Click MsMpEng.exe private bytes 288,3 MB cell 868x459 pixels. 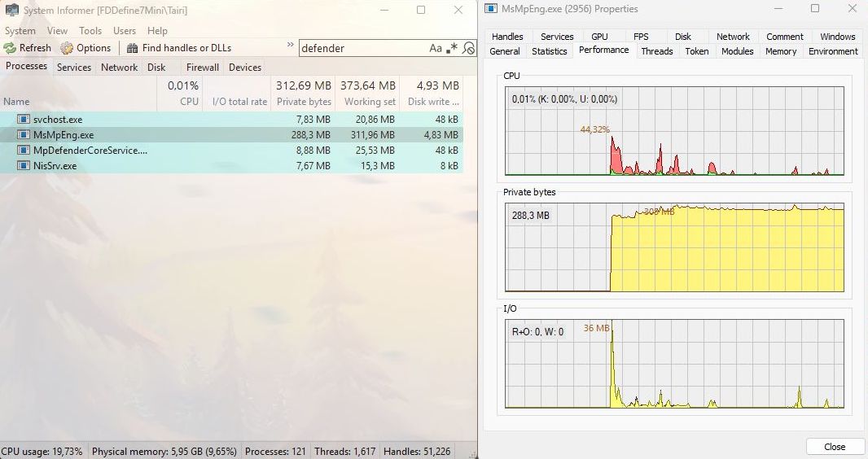click(x=310, y=135)
